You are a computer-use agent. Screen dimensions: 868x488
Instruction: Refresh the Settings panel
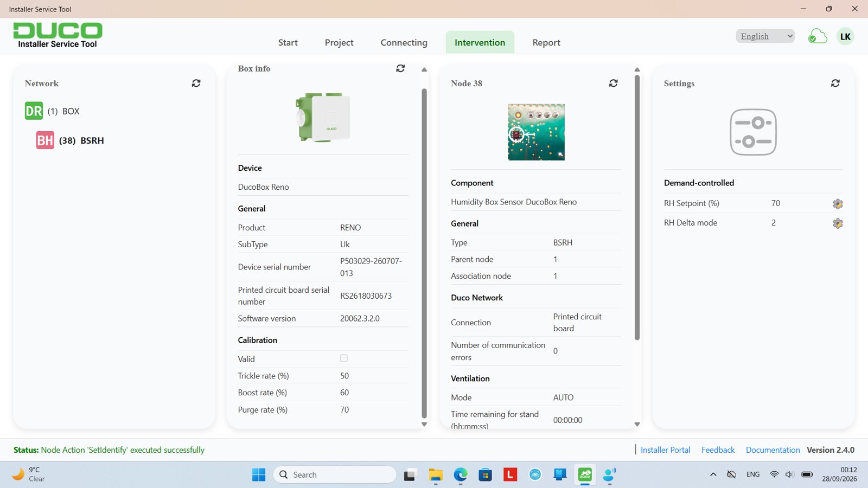(x=835, y=84)
